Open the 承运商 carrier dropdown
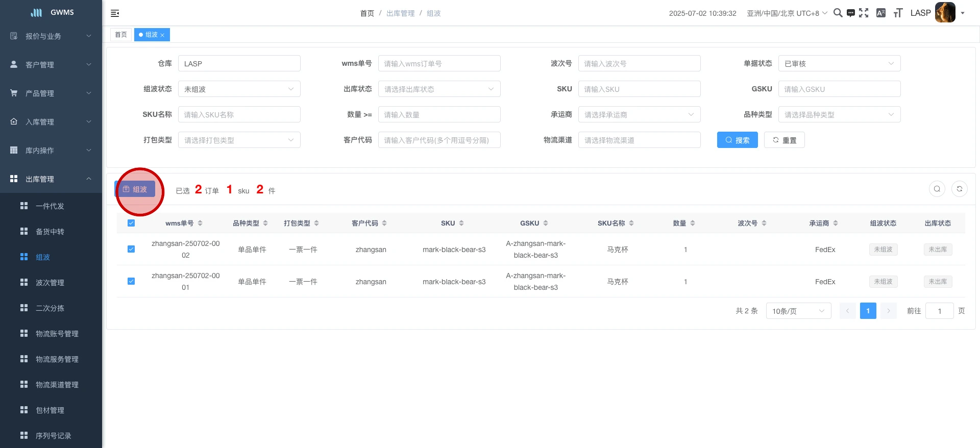Viewport: 980px width, 448px height. [x=639, y=115]
